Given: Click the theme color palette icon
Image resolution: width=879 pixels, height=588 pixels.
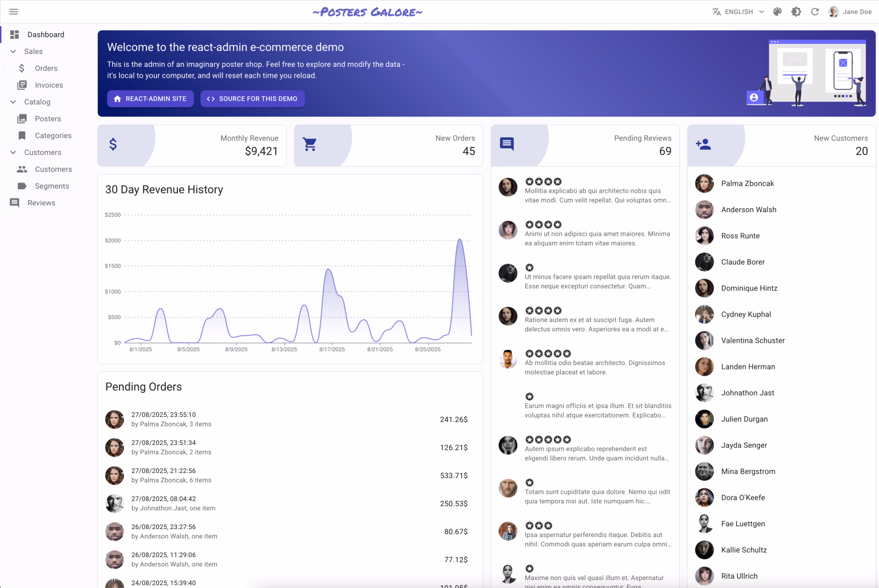Looking at the screenshot, I should click(x=777, y=11).
